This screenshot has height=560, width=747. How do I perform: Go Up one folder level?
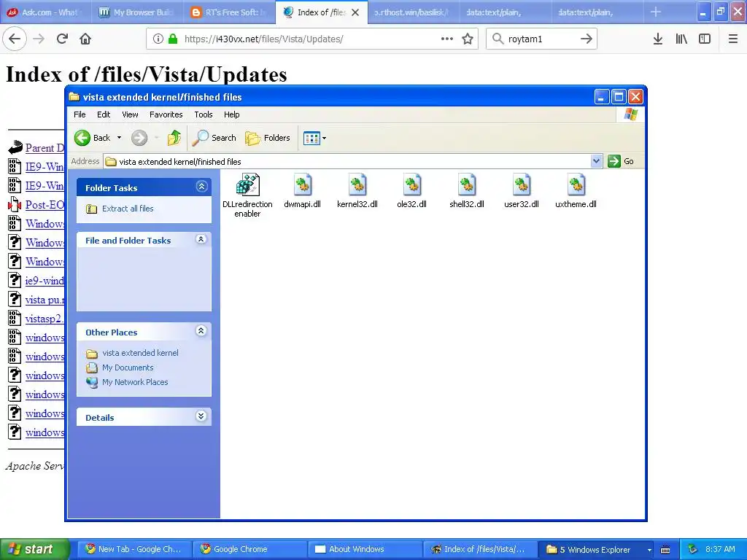(174, 138)
